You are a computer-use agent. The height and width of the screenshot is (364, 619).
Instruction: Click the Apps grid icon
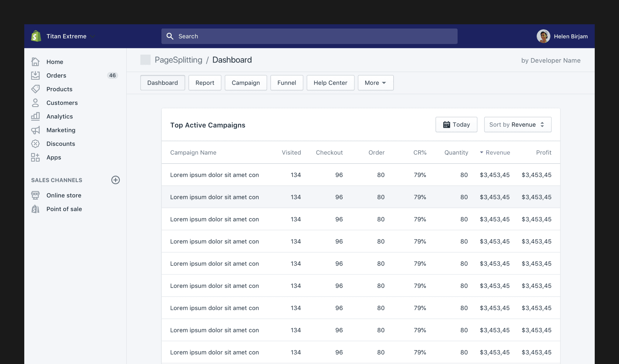tap(36, 157)
